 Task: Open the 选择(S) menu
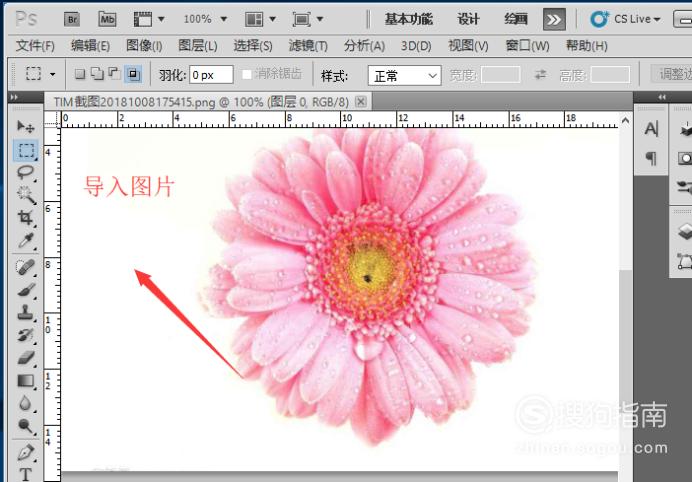point(253,46)
